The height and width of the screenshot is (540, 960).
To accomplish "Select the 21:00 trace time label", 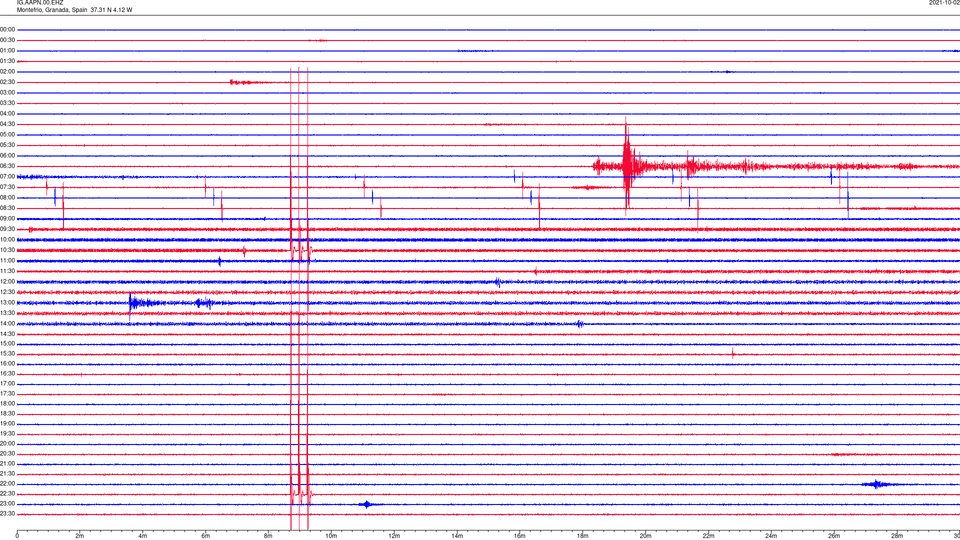I will click(x=8, y=463).
